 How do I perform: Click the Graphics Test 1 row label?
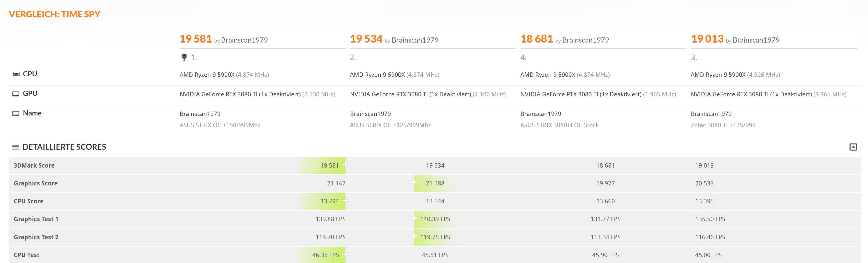(36, 219)
